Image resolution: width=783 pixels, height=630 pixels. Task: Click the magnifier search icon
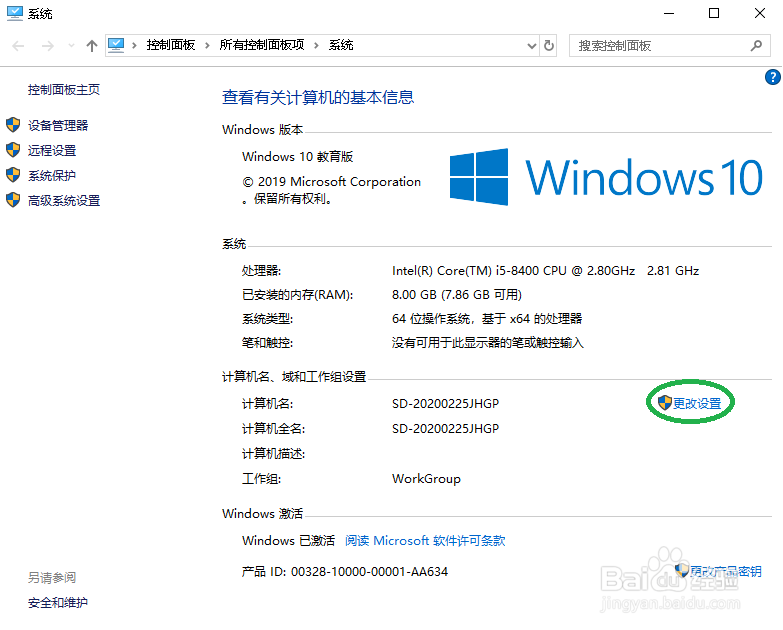pyautogui.click(x=756, y=45)
